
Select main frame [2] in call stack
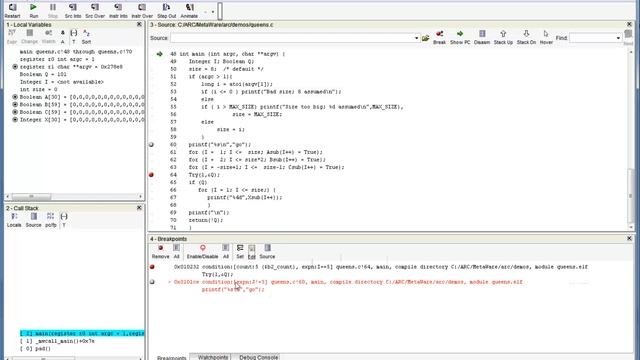coord(82,333)
